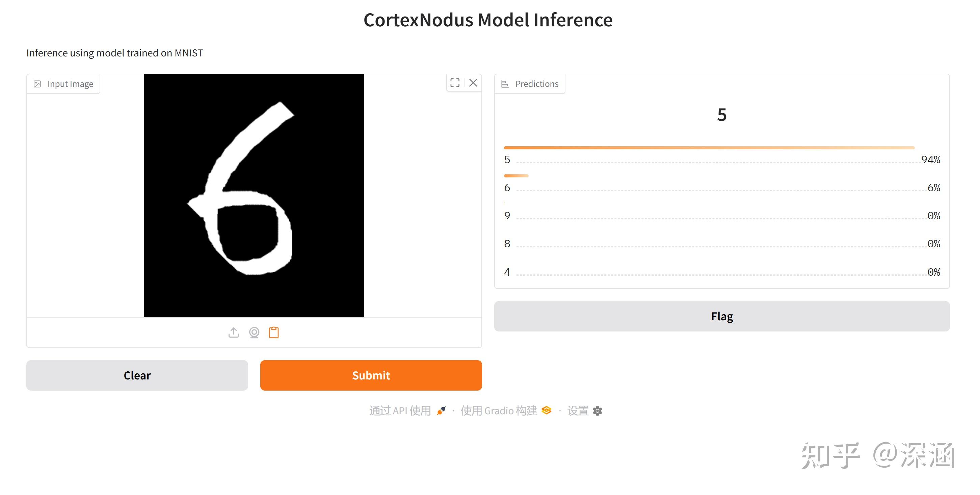Click the settings gear icon in footer
This screenshot has height=495, width=980.
(598, 411)
